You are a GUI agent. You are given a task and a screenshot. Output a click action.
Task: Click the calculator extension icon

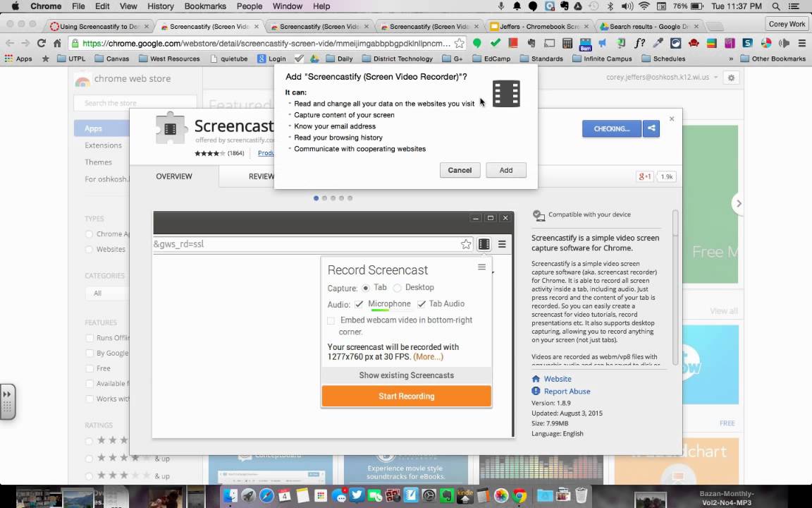567,43
